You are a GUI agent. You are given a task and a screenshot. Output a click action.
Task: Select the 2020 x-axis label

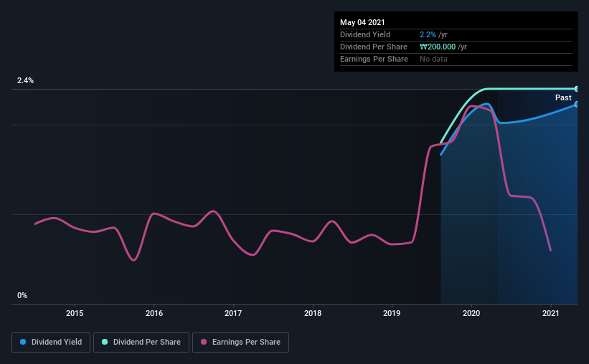click(471, 313)
